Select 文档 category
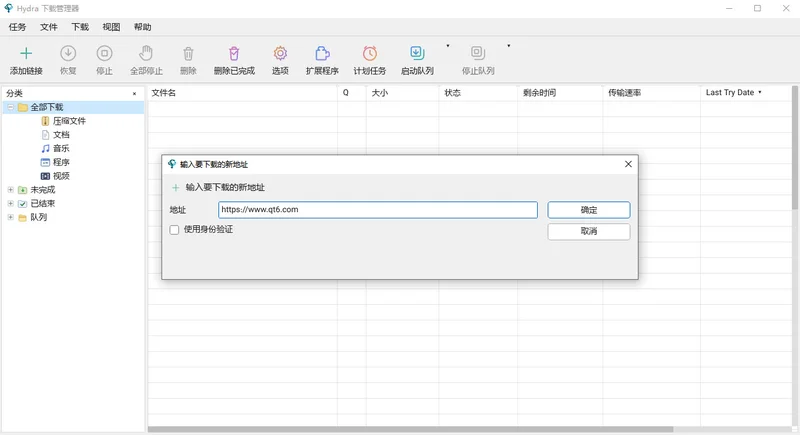The image size is (800, 435). tap(61, 135)
